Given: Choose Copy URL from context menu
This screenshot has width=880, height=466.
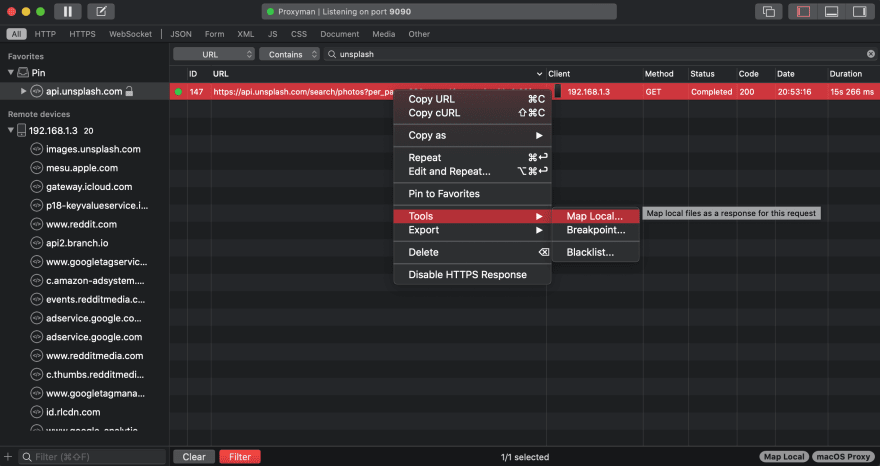Looking at the screenshot, I should click(x=473, y=99).
